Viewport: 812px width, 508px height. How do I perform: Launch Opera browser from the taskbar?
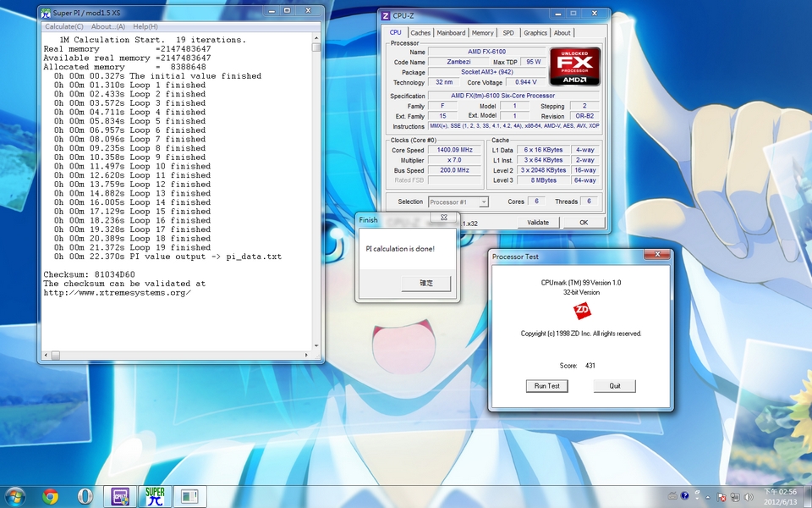point(85,497)
